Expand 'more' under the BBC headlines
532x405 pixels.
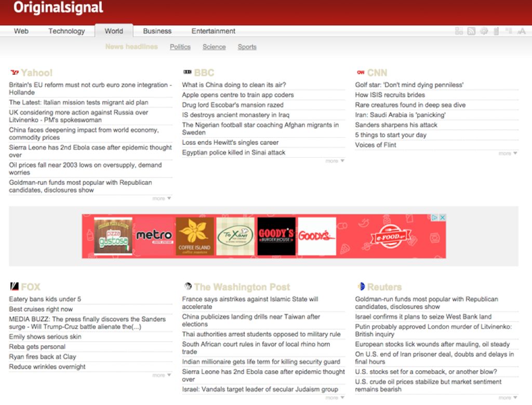tap(335, 161)
